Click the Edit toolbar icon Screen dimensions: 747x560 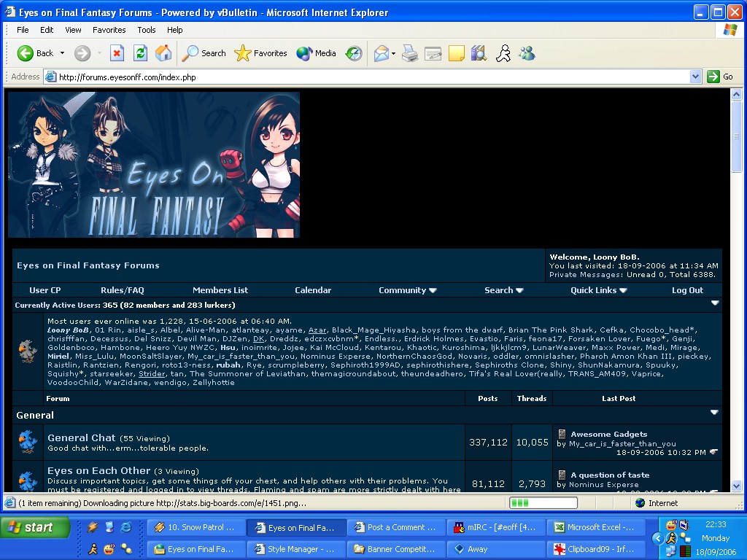(433, 53)
